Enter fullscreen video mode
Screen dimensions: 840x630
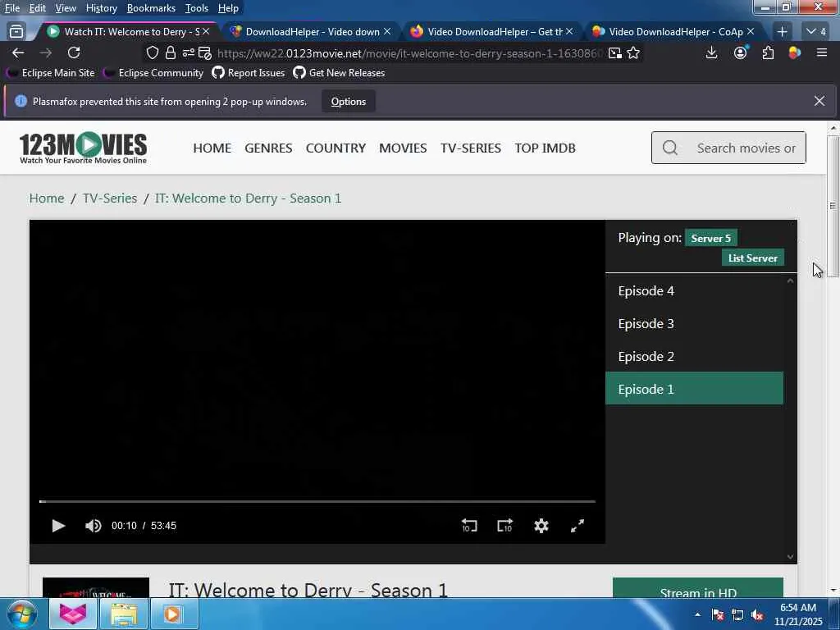(x=577, y=526)
